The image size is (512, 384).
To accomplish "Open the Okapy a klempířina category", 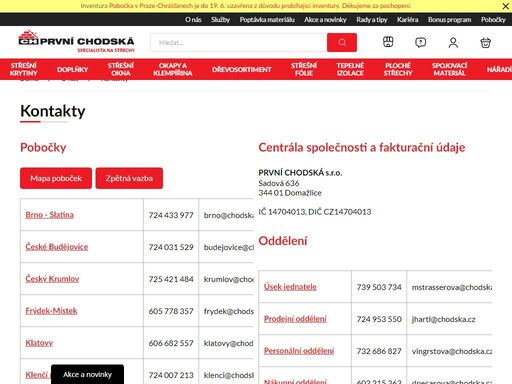I will pos(173,69).
